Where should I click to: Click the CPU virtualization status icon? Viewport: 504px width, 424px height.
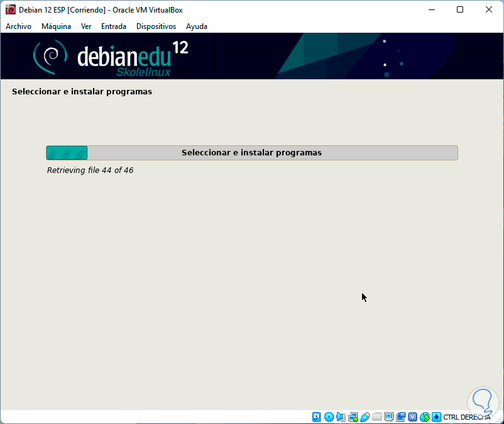tap(412, 417)
